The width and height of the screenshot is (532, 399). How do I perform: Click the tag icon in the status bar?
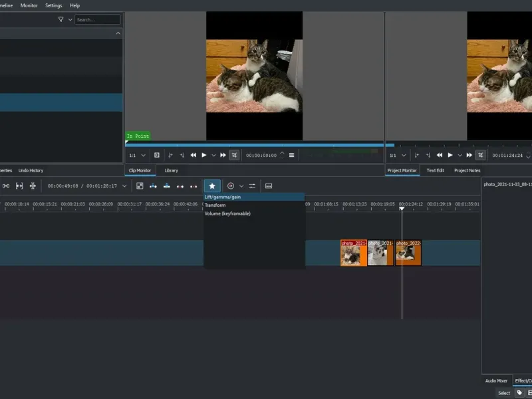tap(519, 393)
